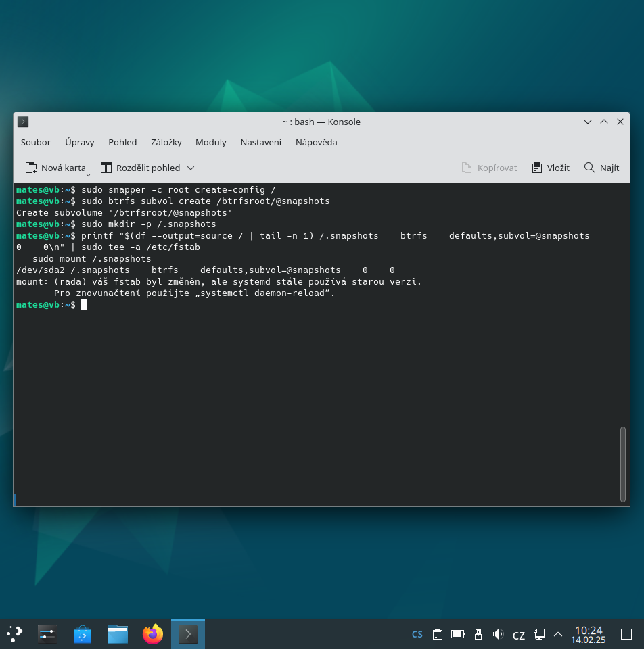Click the Konsole task in the taskbar
Screen dimensions: 644x649
188,633
